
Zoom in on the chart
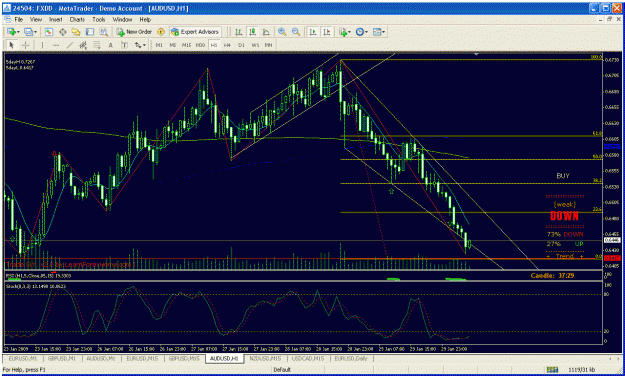282,32
